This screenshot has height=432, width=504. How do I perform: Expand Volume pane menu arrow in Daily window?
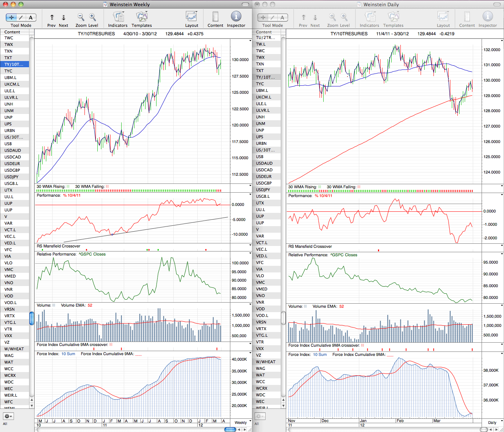pyautogui.click(x=502, y=306)
